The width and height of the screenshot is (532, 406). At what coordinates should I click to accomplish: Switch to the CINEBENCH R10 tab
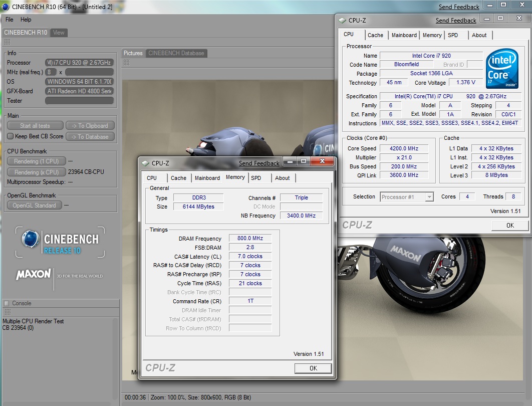pos(26,33)
